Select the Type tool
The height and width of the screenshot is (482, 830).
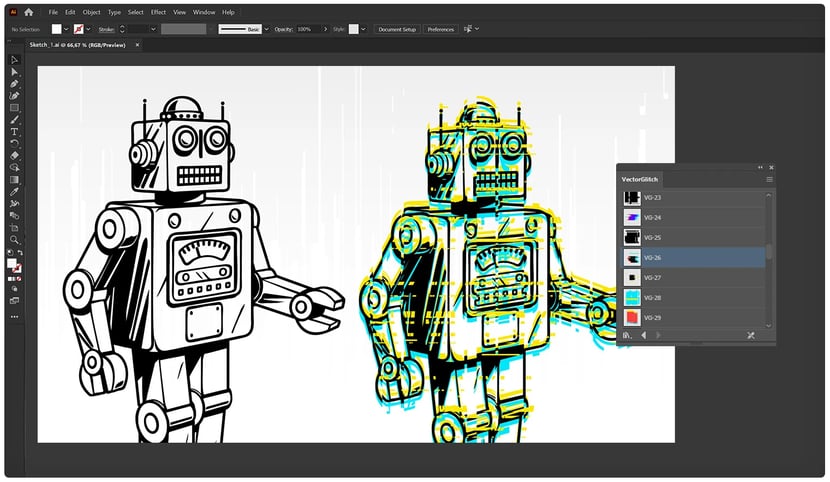14,132
